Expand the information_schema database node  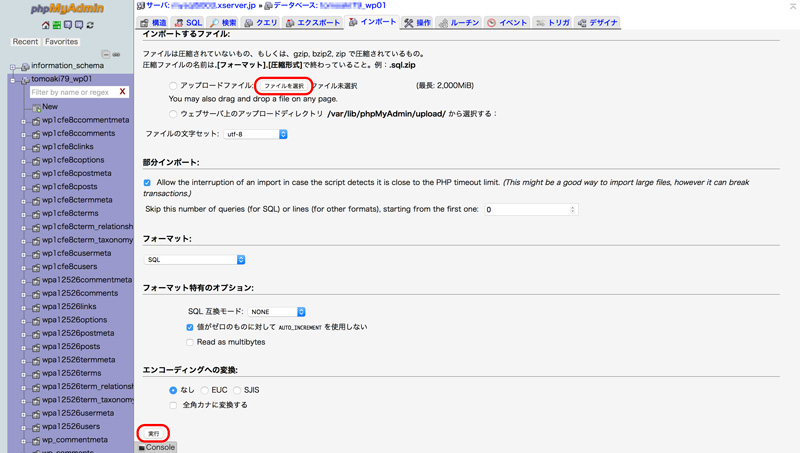[x=13, y=67]
